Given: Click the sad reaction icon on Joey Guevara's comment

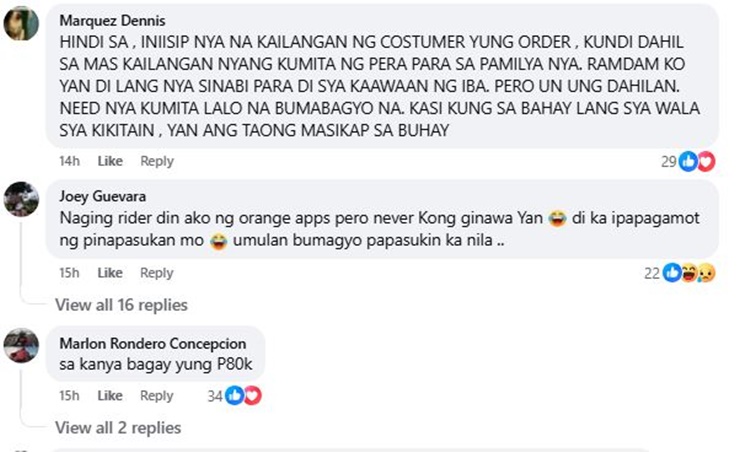Looking at the screenshot, I should pos(706,273).
